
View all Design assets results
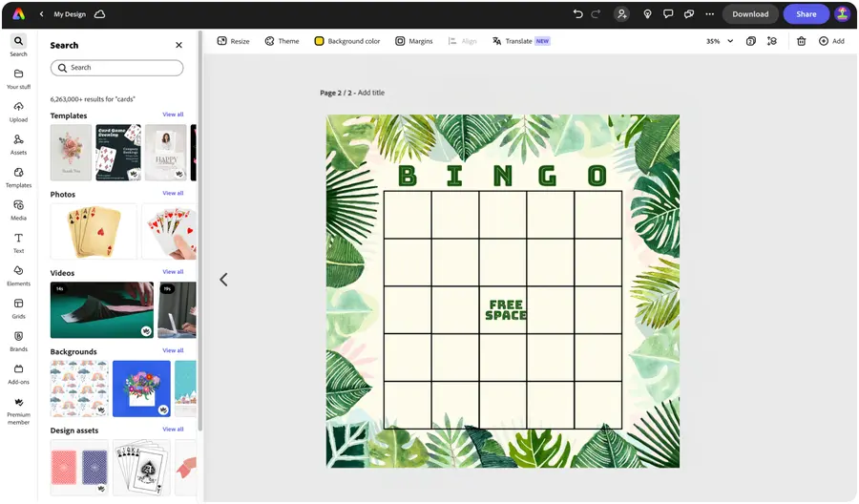pyautogui.click(x=173, y=430)
